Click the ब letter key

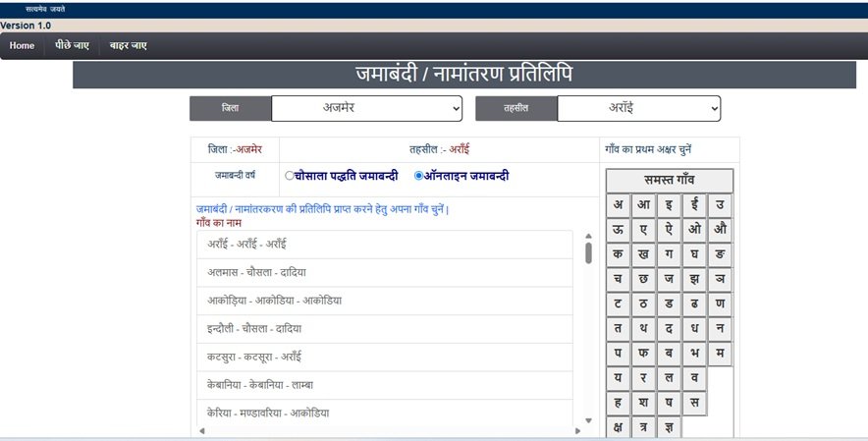(669, 353)
